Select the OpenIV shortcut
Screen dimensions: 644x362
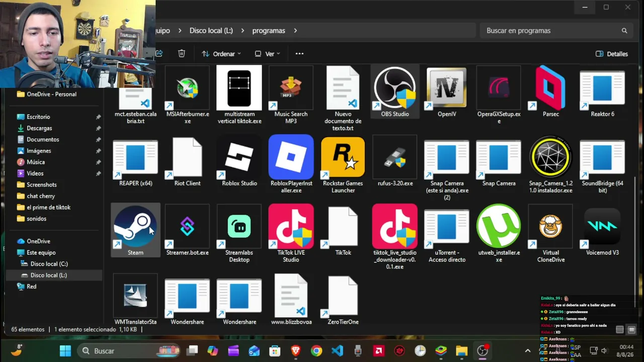tap(447, 92)
